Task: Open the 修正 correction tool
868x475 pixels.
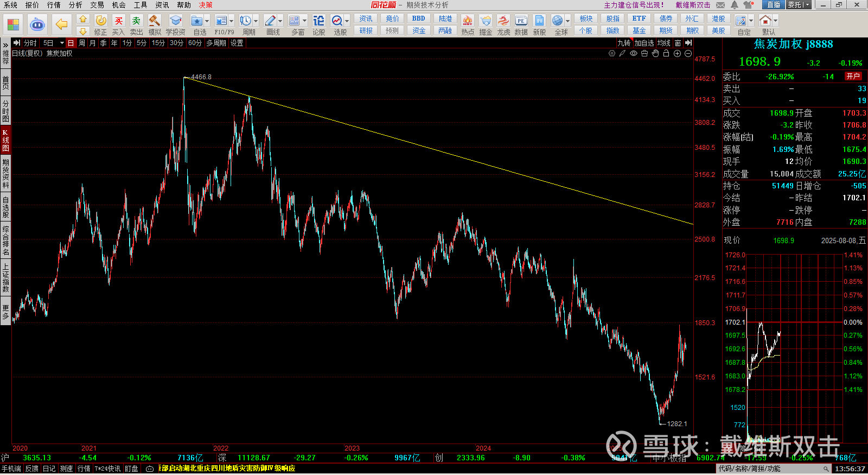Action: (101, 24)
